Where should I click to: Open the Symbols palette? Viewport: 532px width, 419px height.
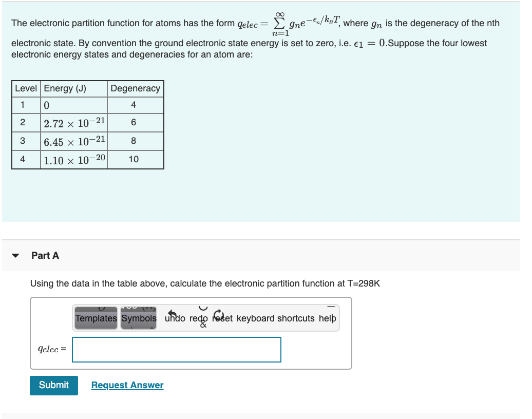(139, 318)
